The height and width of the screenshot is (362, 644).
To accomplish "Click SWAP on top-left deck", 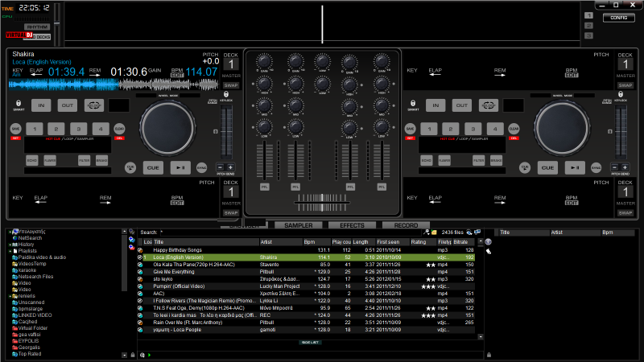I will [x=231, y=85].
